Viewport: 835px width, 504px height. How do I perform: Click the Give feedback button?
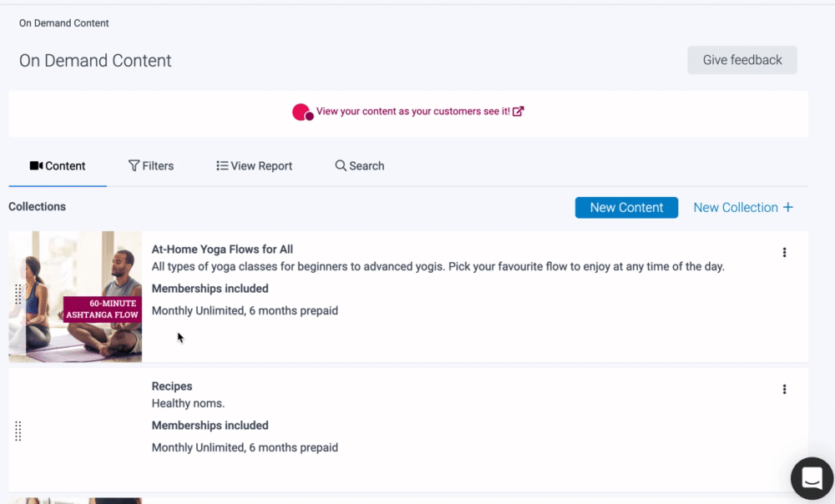pos(741,60)
